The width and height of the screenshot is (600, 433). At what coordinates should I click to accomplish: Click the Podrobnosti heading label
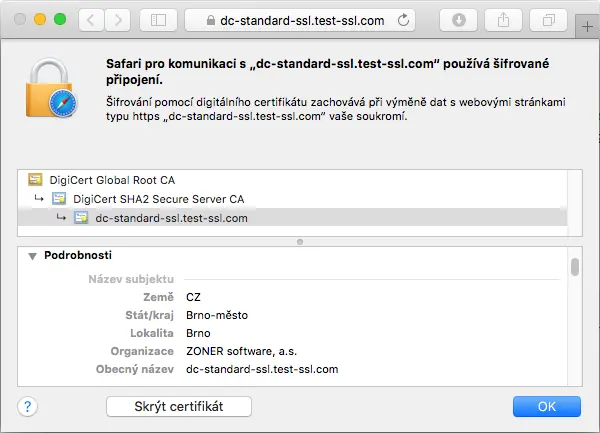click(78, 255)
